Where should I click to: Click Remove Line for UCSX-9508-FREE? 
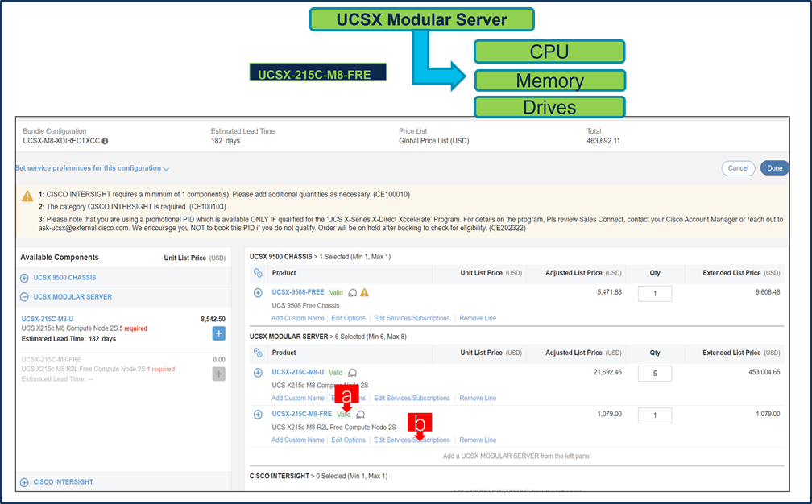click(x=478, y=318)
